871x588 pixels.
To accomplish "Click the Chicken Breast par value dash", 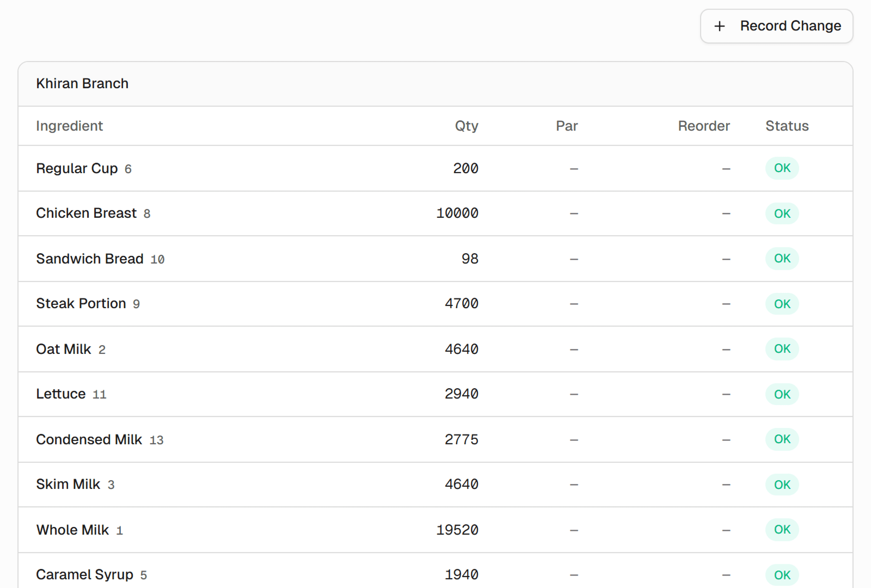I will click(x=573, y=214).
